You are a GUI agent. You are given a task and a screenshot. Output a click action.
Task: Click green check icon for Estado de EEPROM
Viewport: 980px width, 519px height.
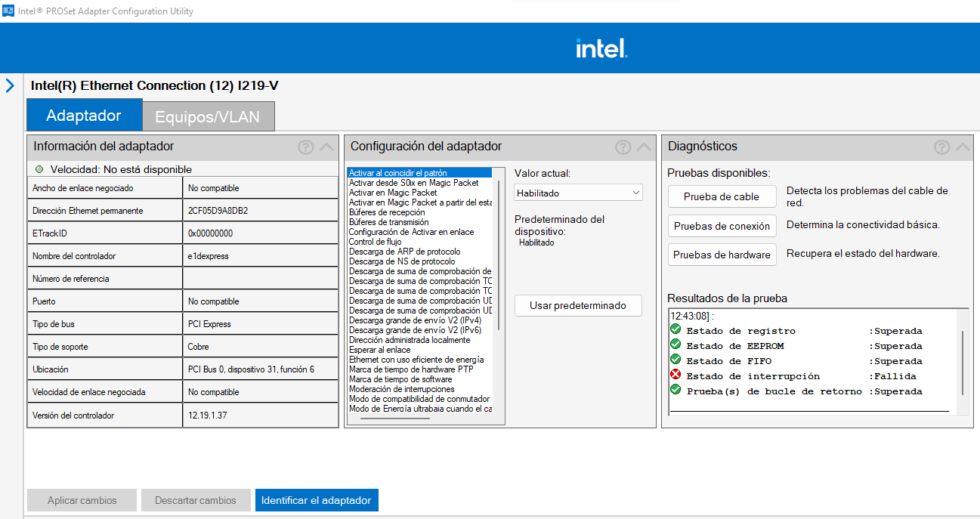(675, 345)
